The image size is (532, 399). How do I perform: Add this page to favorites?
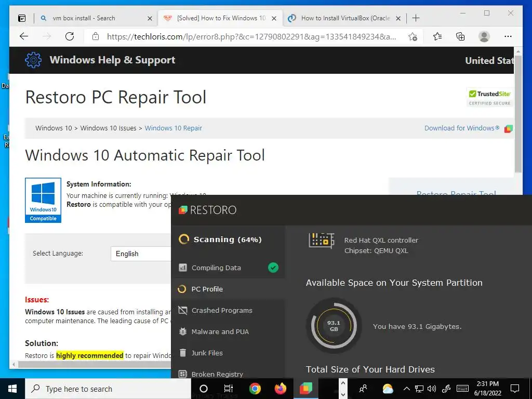tap(413, 37)
